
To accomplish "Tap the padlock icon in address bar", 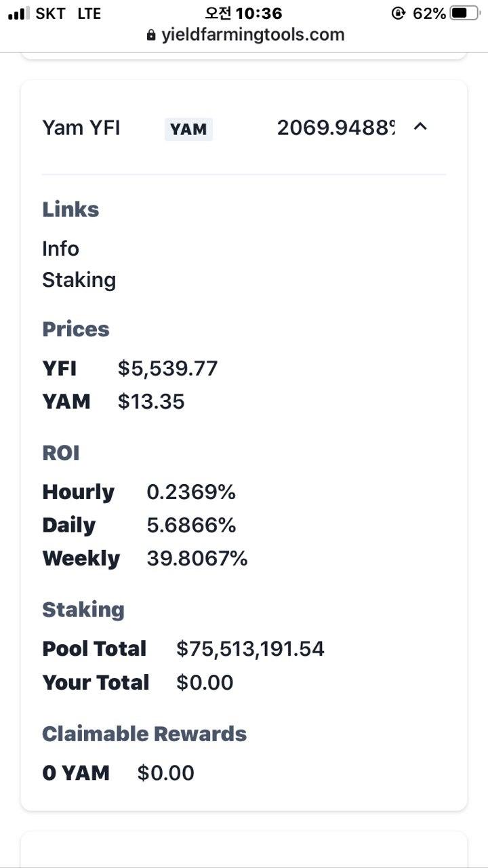I will pyautogui.click(x=151, y=35).
